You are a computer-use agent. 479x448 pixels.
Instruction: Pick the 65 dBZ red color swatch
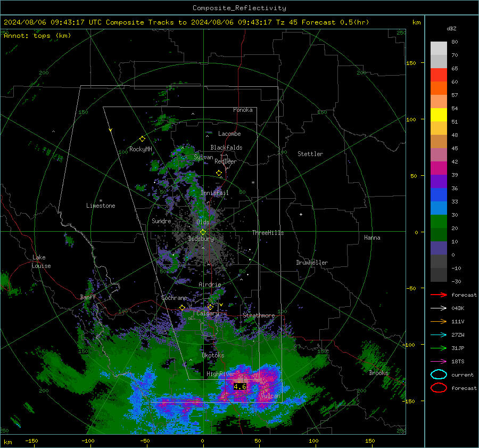pos(439,75)
